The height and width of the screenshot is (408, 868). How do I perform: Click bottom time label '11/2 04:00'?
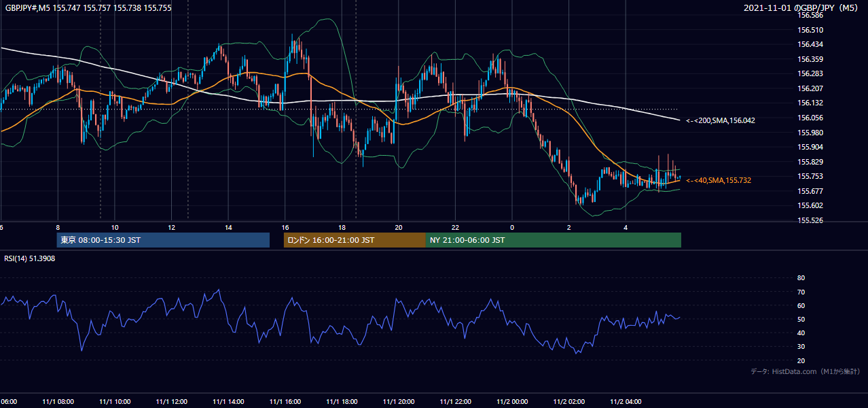coord(626,401)
